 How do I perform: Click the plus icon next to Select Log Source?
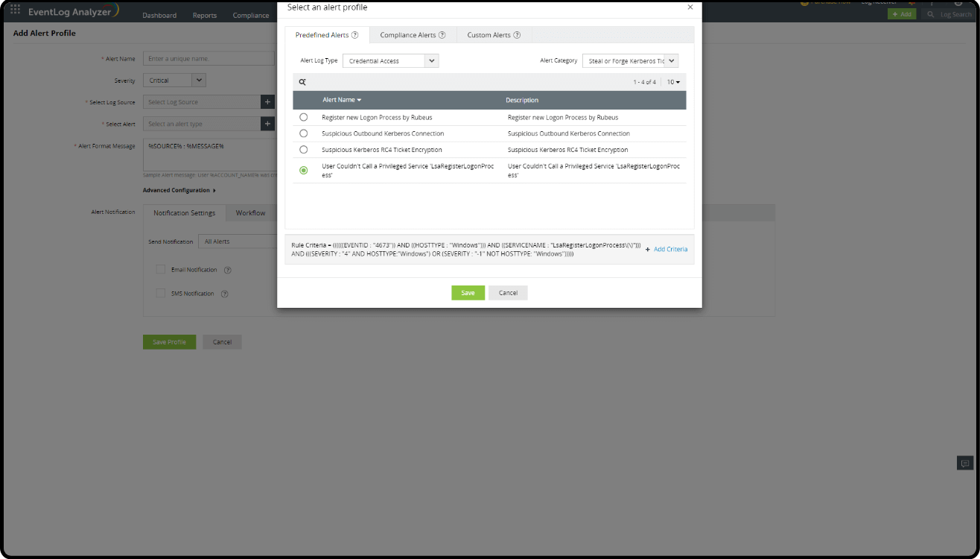pyautogui.click(x=267, y=102)
